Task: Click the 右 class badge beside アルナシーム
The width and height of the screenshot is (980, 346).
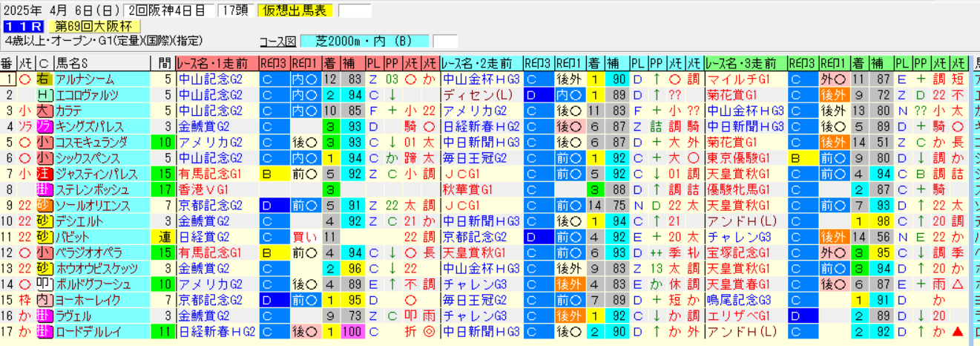Action: (44, 79)
